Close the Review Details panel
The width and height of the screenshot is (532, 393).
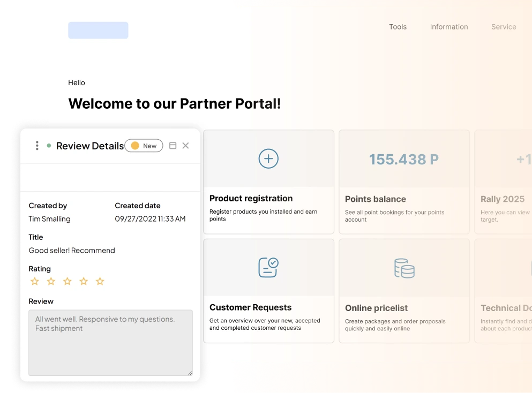click(185, 146)
